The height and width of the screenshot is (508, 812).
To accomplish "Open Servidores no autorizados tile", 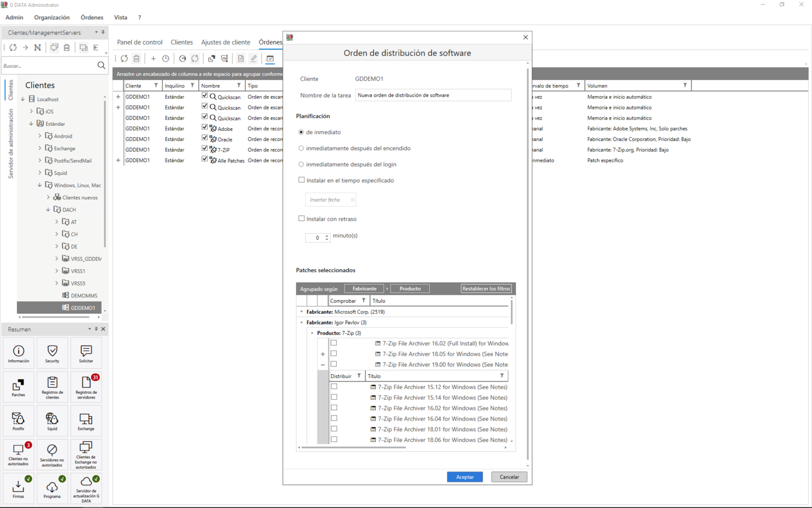I will (x=52, y=455).
